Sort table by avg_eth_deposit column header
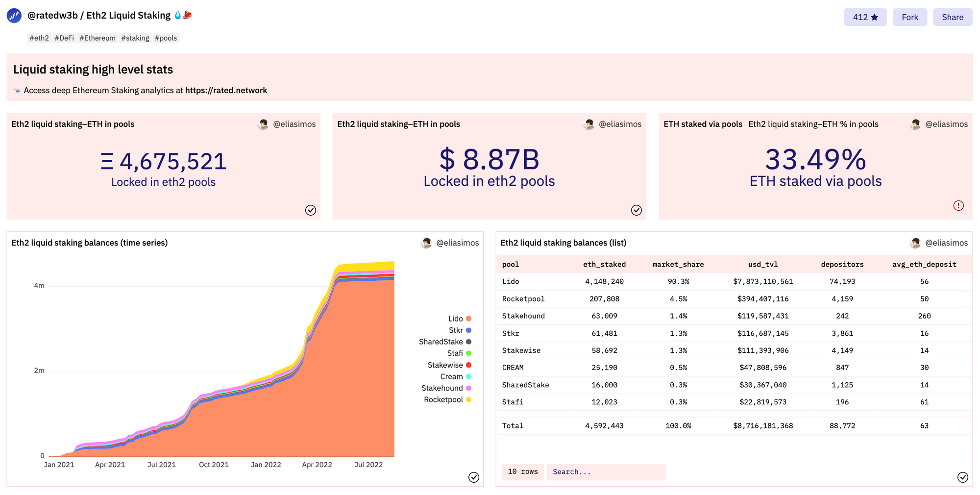980x495 pixels. tap(924, 265)
